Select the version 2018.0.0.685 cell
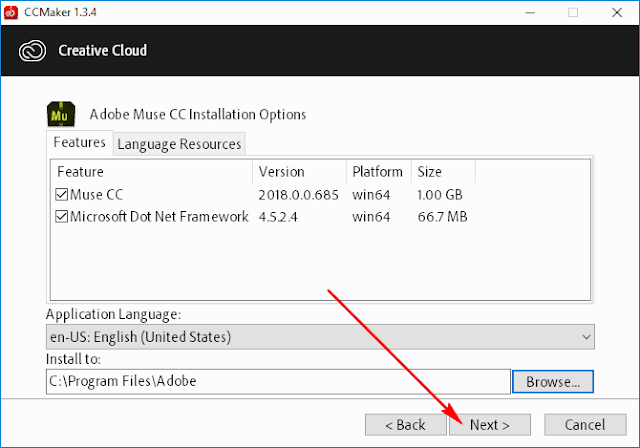640x448 pixels. click(x=298, y=195)
